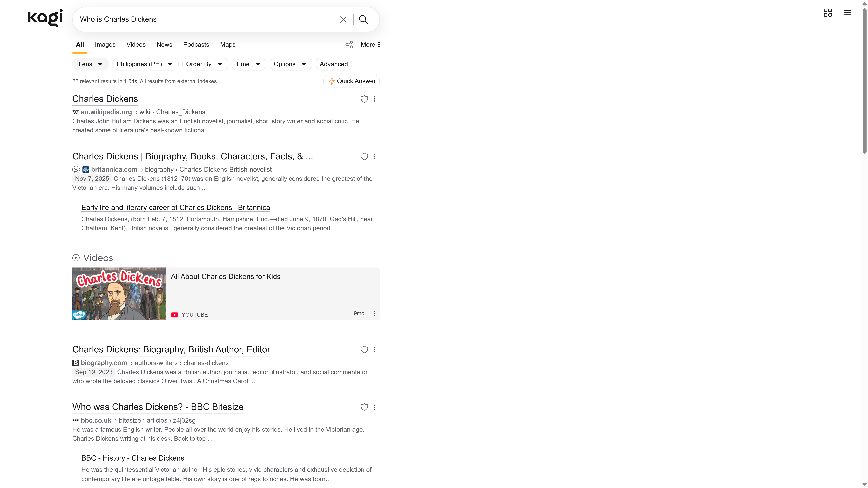Click shield icon on BBC Bitesize result
The width and height of the screenshot is (868, 488).
click(364, 407)
